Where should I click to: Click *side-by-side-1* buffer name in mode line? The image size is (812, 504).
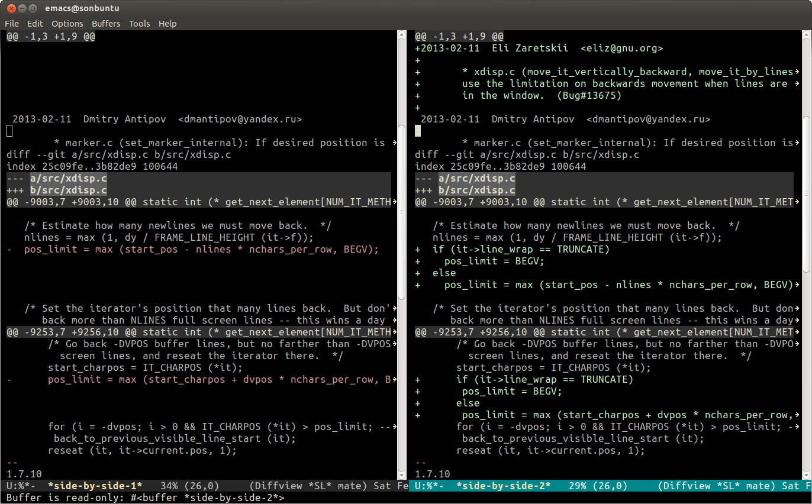tap(95, 486)
